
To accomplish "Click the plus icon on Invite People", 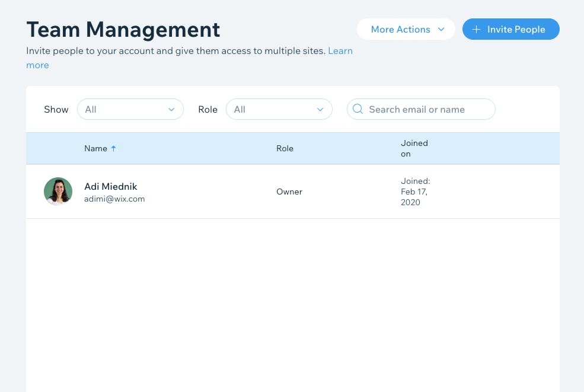I will (476, 30).
